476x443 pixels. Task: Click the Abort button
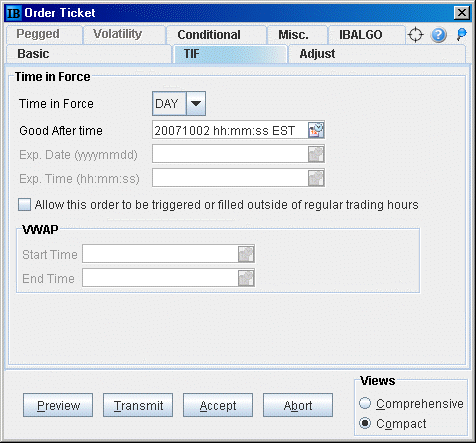(298, 405)
